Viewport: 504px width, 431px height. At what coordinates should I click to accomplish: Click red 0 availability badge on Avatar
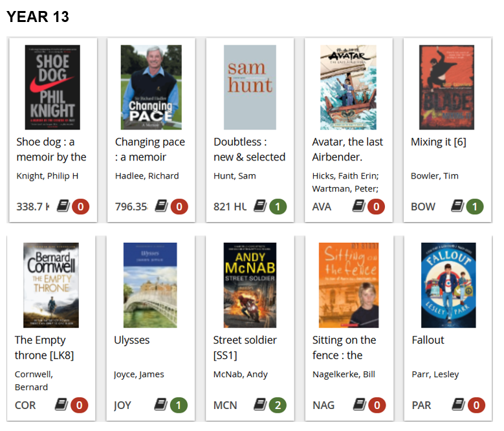(x=376, y=206)
